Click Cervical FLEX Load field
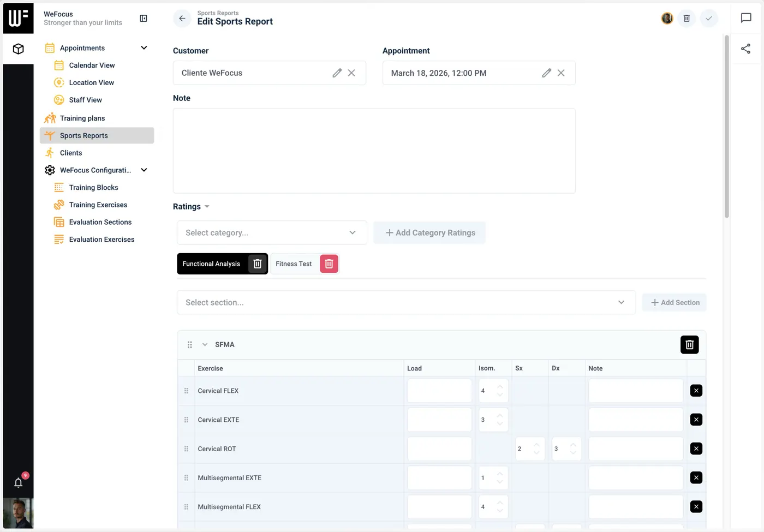The height and width of the screenshot is (532, 764). point(439,391)
